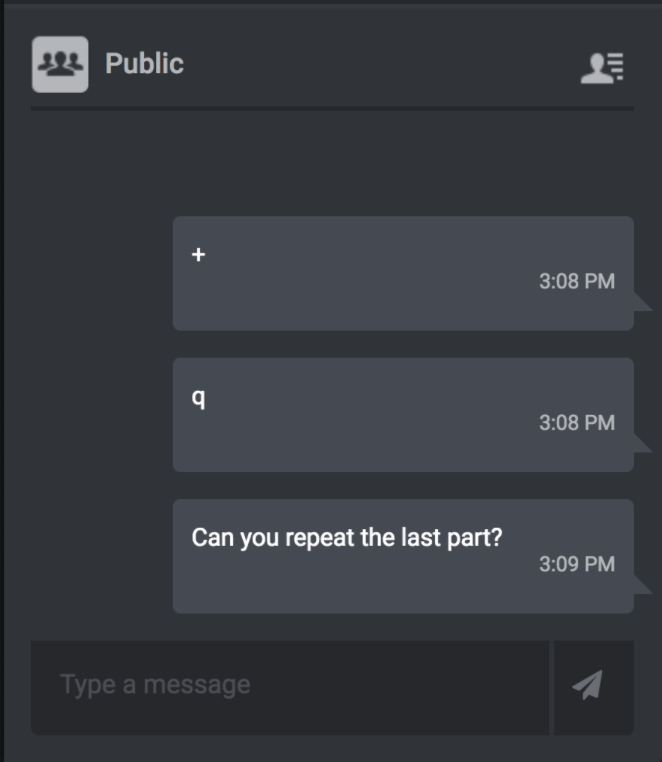
Task: Click 'Can you repeat the last part?' message
Action: (x=403, y=556)
